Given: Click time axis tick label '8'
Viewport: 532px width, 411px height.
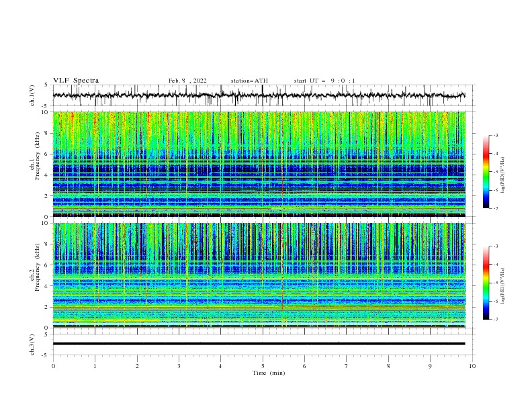Looking at the screenshot, I should tap(388, 366).
